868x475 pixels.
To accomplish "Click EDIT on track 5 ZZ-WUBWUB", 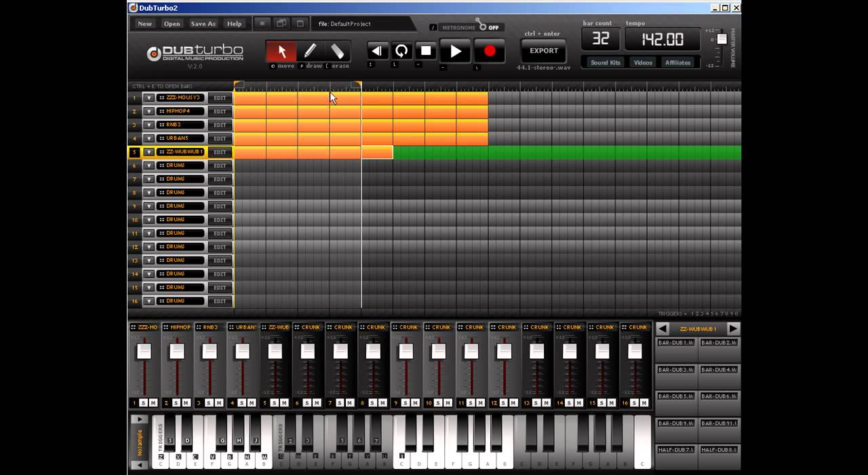I will 220,152.
